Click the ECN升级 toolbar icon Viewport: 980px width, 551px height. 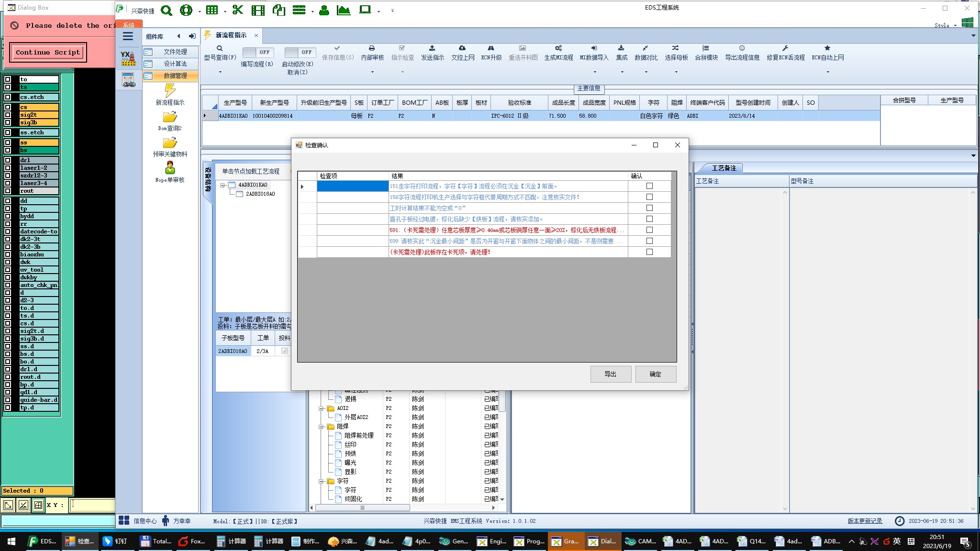point(491,48)
